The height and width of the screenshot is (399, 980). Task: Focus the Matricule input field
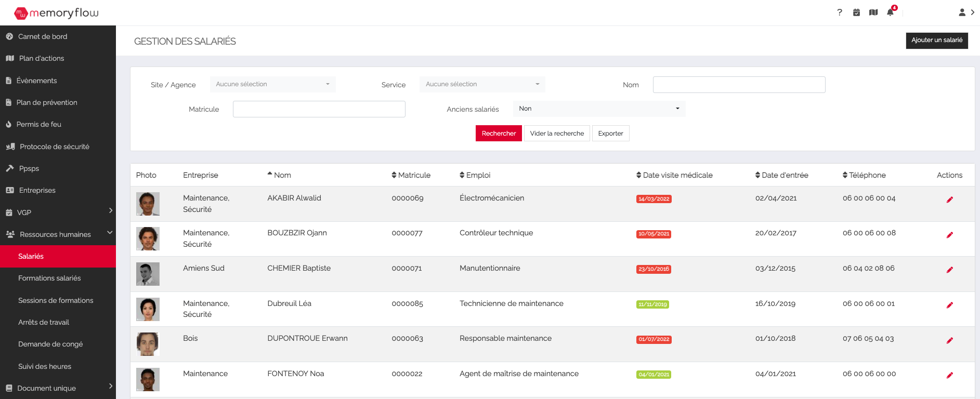coord(319,109)
